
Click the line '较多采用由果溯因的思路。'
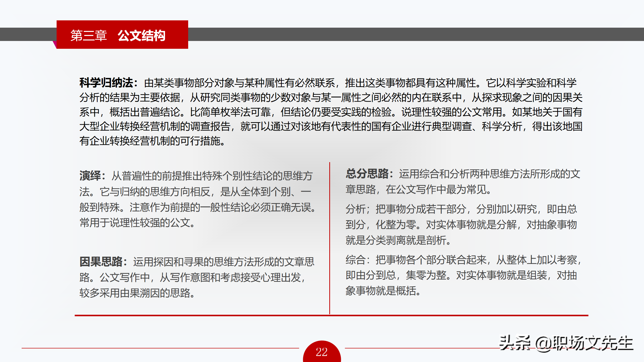click(137, 293)
